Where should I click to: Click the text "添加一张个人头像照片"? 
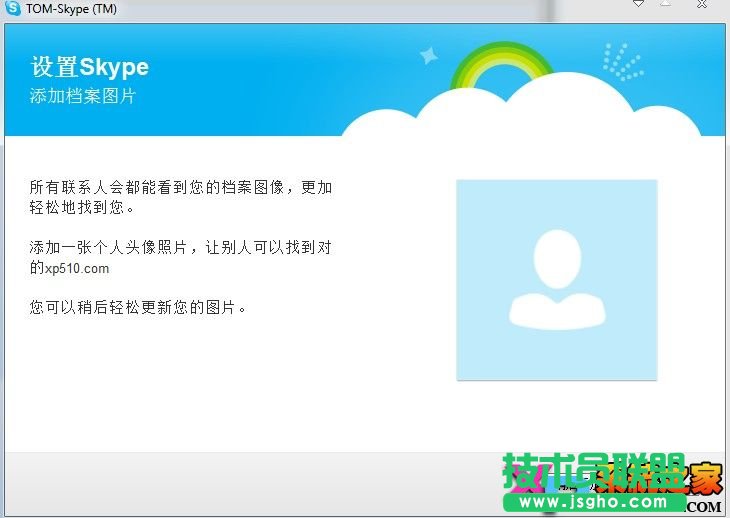click(x=108, y=247)
